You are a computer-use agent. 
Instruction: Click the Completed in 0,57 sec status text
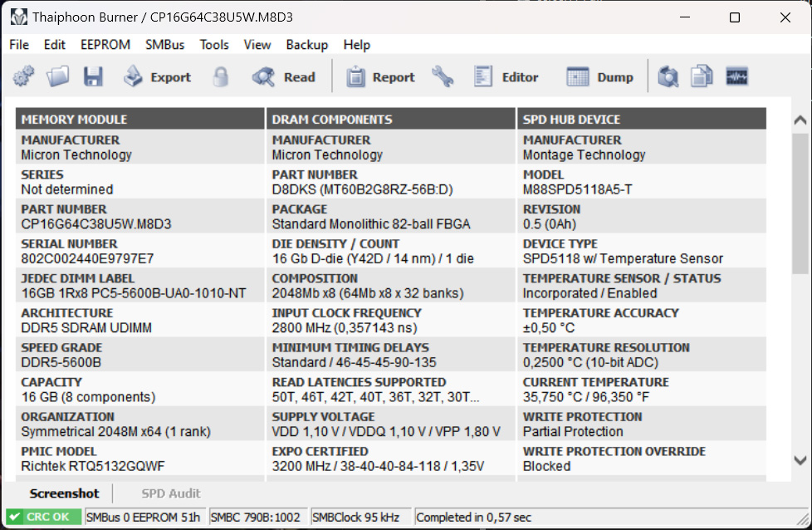tap(473, 517)
